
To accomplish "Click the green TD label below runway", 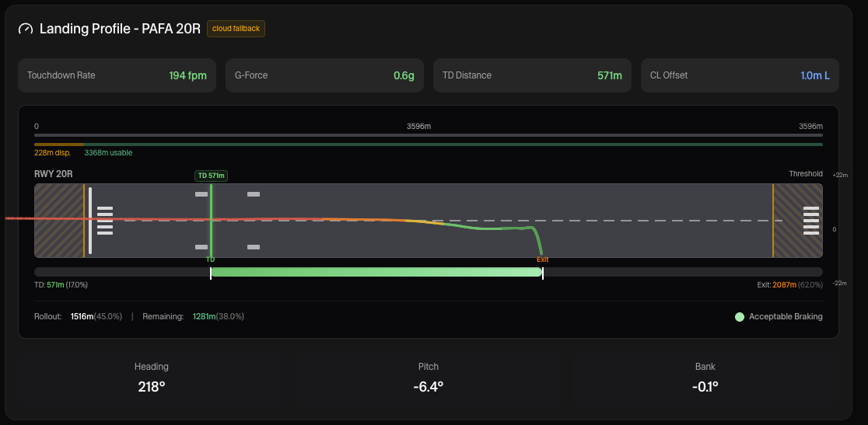I will pos(210,260).
